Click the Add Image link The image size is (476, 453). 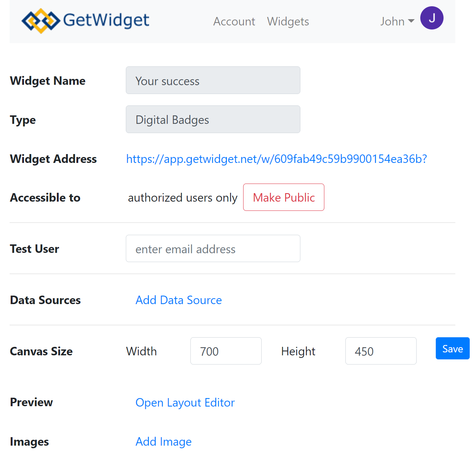click(x=164, y=442)
